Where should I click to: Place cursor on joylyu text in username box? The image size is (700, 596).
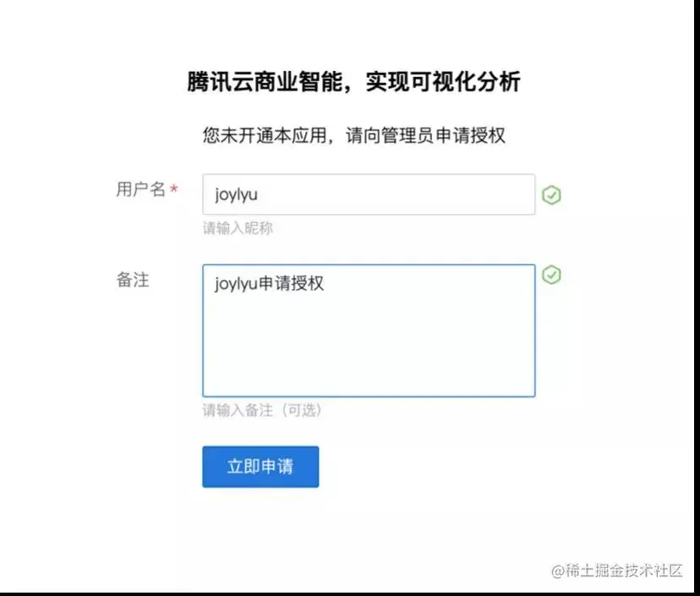[236, 194]
